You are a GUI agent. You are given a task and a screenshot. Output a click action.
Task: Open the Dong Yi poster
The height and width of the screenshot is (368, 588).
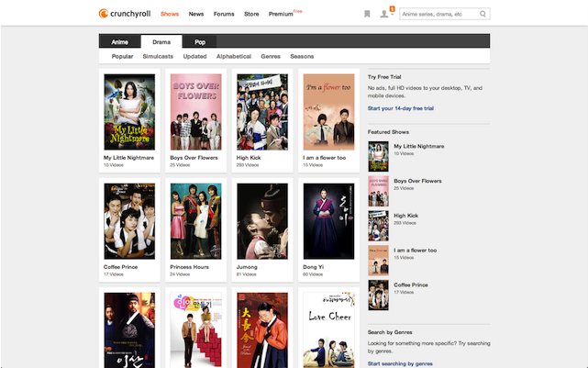[x=328, y=221]
